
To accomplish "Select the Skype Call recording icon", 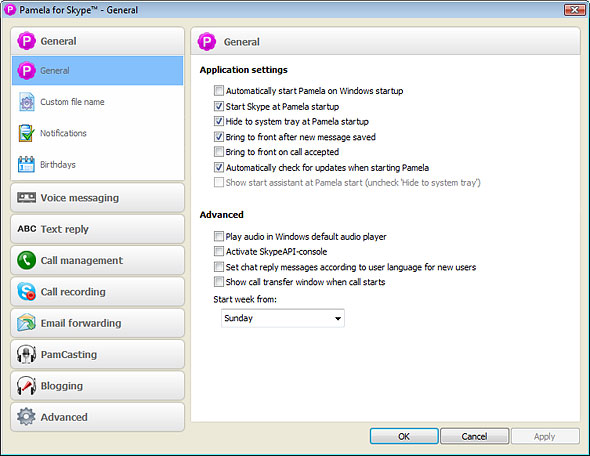I will pos(26,292).
